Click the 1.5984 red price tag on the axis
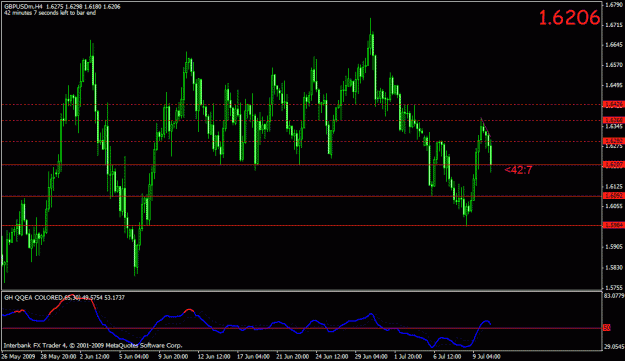The height and width of the screenshot is (361, 625). pos(614,226)
